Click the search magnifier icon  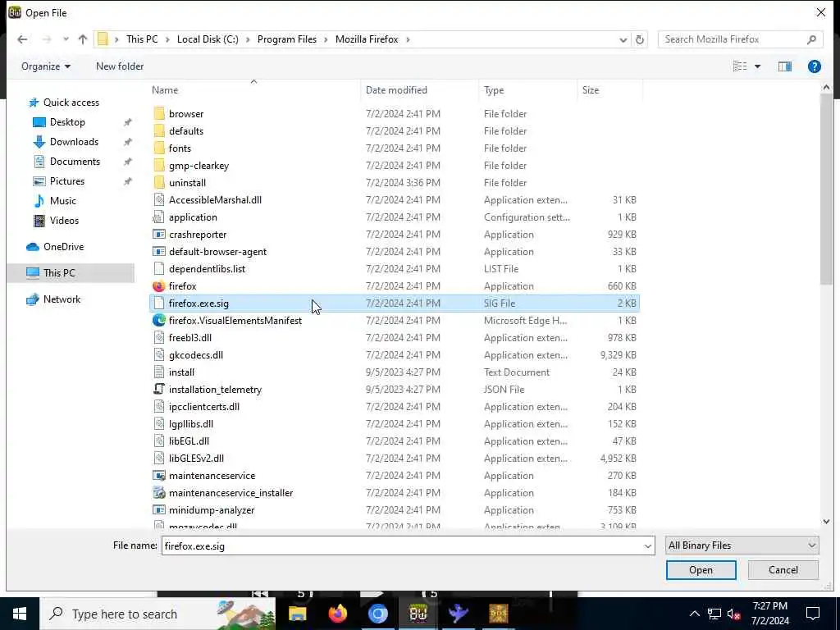[x=811, y=39]
